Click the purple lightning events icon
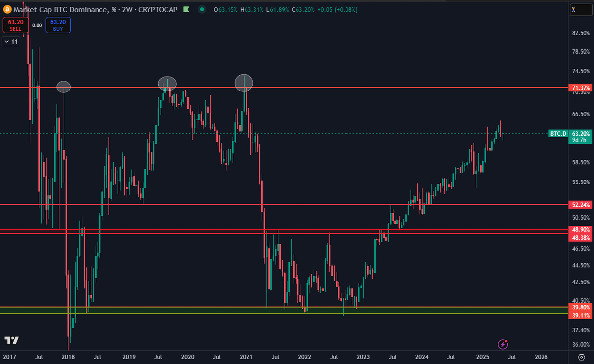Image resolution: width=594 pixels, height=364 pixels. [503, 344]
